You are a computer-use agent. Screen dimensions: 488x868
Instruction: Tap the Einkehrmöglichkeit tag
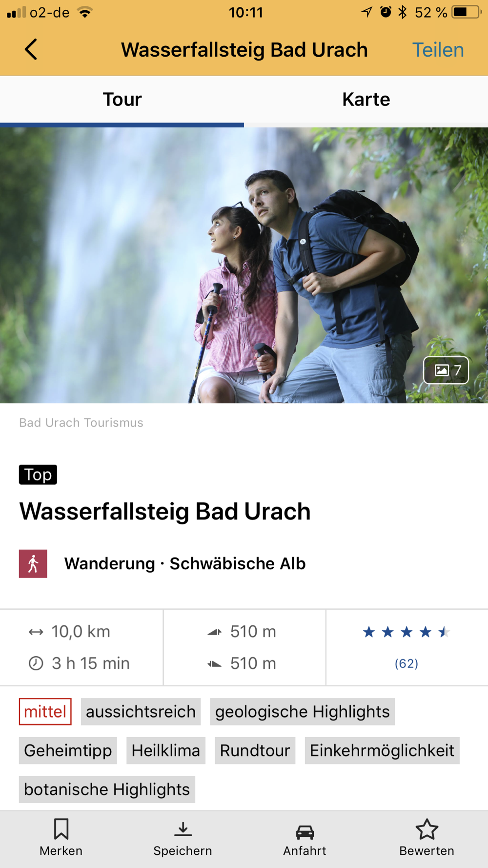pos(382,750)
